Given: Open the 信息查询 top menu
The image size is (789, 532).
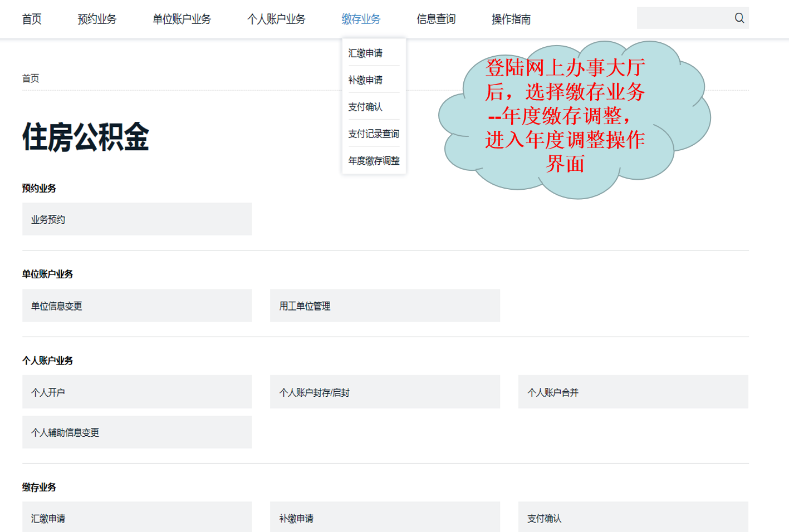Looking at the screenshot, I should (x=436, y=19).
